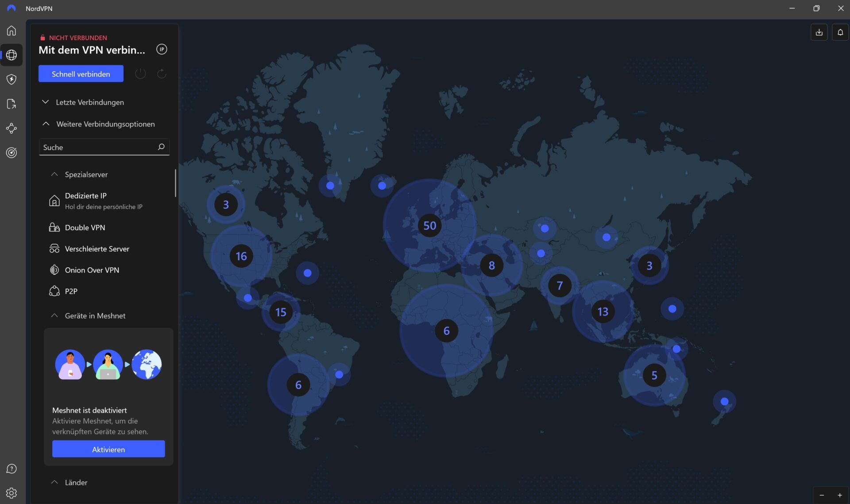The height and width of the screenshot is (504, 850).
Task: Open the Home sidebar icon
Action: [x=12, y=31]
